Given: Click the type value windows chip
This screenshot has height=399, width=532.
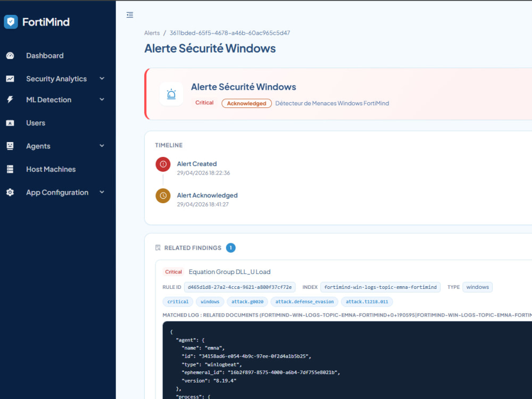Looking at the screenshot, I should point(477,287).
